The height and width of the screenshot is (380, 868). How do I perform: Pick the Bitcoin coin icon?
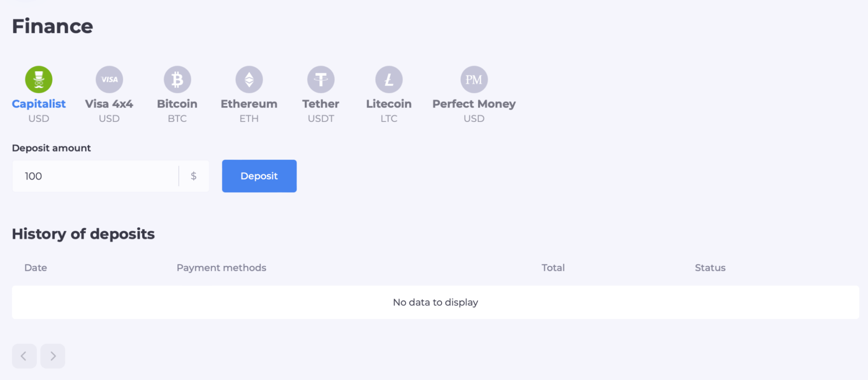tap(177, 79)
